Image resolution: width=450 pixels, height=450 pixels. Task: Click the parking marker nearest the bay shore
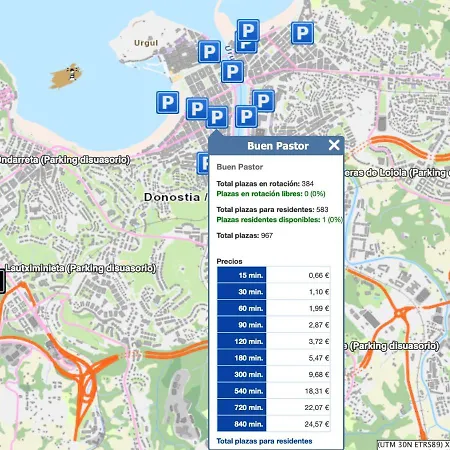[167, 102]
